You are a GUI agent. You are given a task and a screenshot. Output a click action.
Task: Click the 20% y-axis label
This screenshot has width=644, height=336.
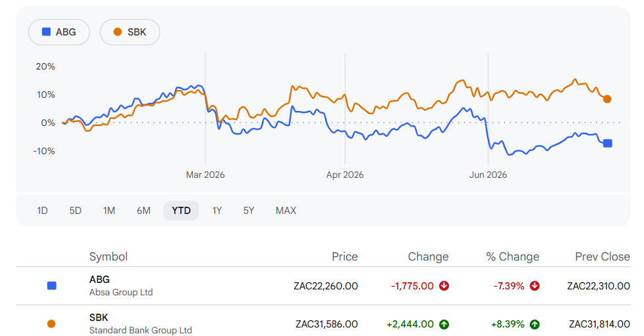[45, 66]
